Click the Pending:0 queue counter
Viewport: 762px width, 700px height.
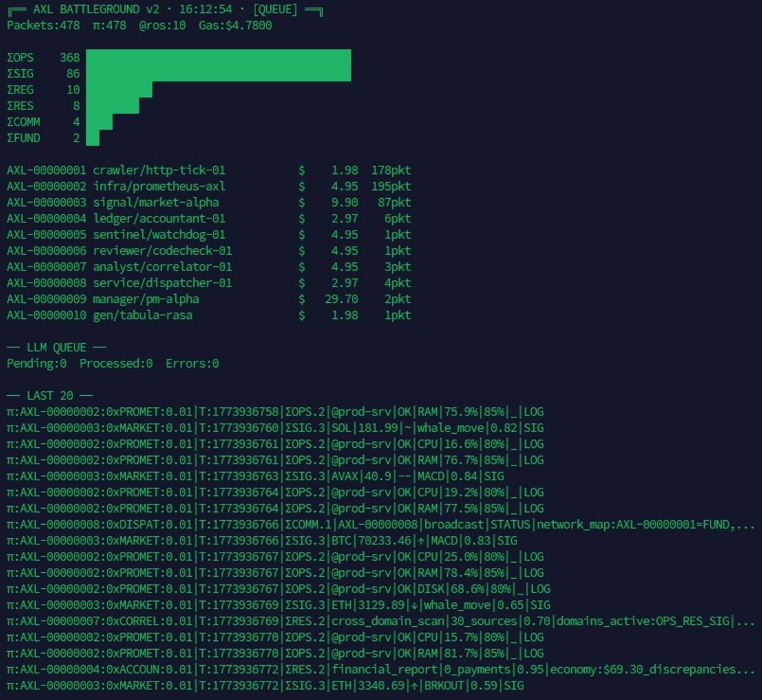tap(36, 363)
